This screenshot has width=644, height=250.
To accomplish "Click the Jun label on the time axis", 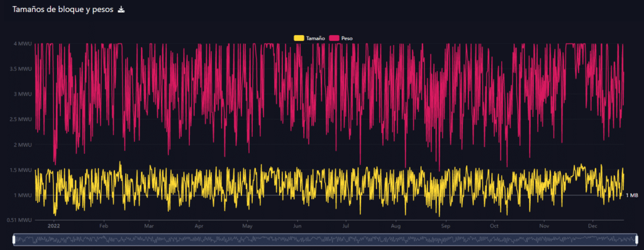I will pyautogui.click(x=297, y=226).
